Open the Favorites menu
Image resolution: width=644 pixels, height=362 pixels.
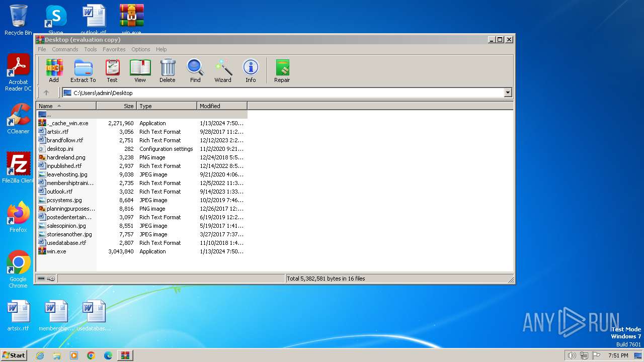114,49
